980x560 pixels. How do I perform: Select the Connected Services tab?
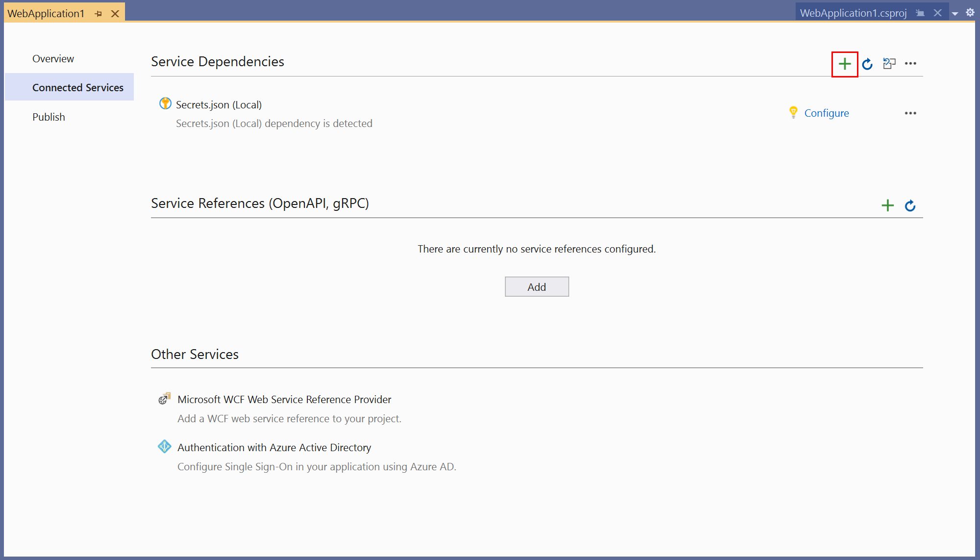coord(78,87)
